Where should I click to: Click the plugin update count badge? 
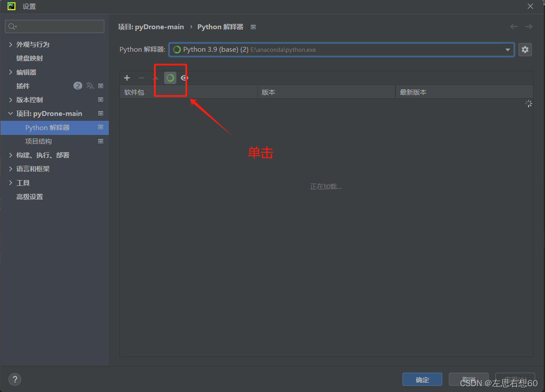[78, 86]
